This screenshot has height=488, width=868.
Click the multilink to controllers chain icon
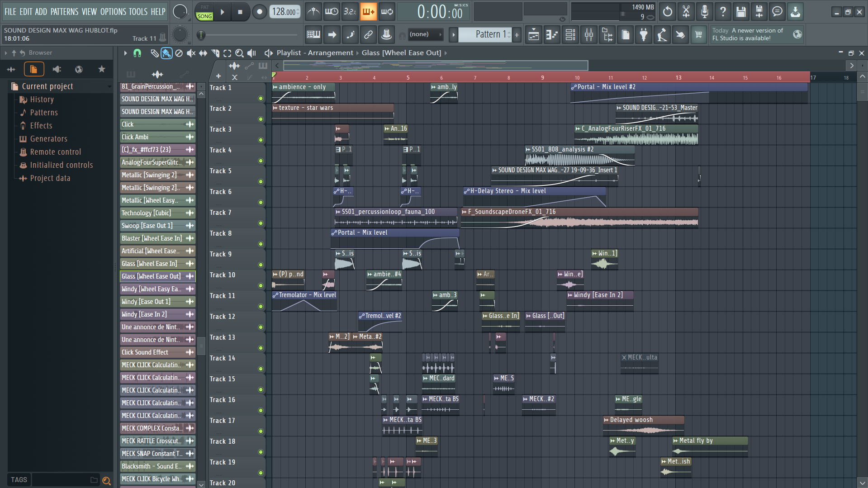tap(368, 34)
